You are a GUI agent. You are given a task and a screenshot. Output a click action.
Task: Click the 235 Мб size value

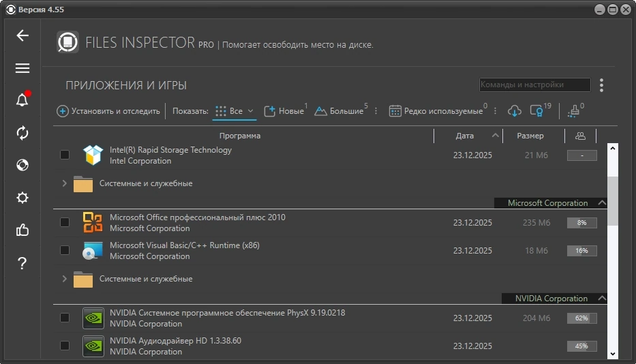(x=536, y=223)
